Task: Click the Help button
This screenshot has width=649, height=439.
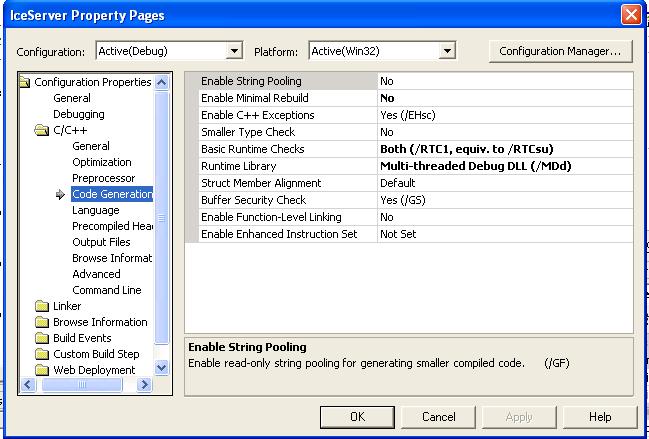Action: 600,417
